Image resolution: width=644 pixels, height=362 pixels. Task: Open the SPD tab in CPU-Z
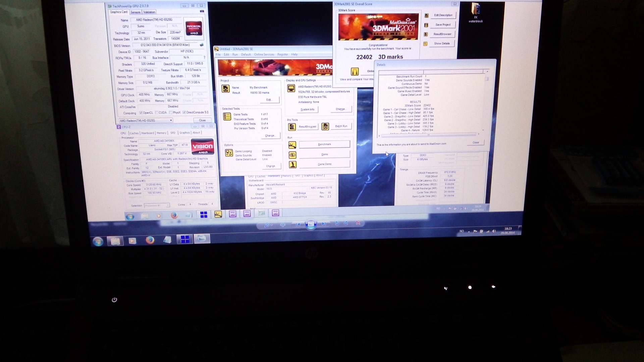(173, 133)
